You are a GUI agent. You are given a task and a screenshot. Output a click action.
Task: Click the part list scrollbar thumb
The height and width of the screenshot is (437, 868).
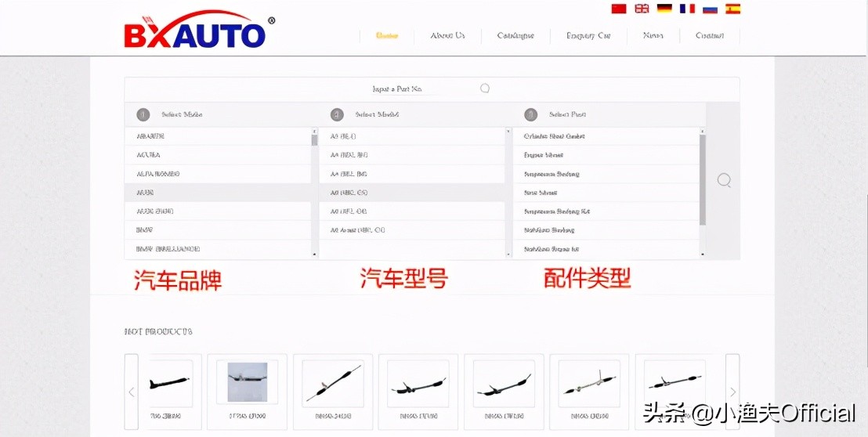coord(703,180)
